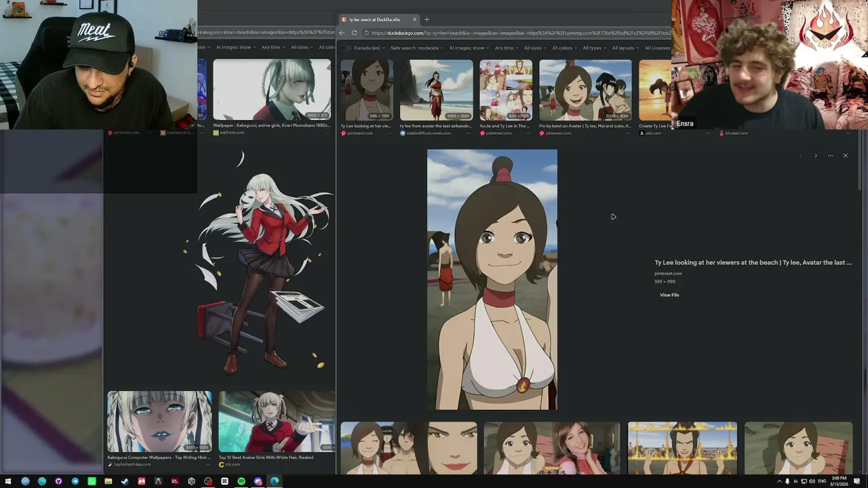Expand 'Any time' filter in right window
Screen dimensions: 868x488
(507, 48)
